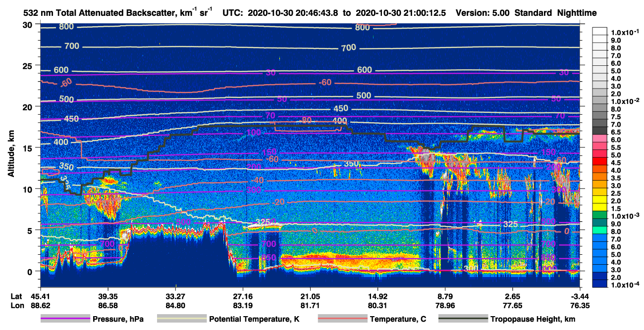Click latitude value 21.05
Image resolution: width=644 pixels, height=330 pixels.
[310, 296]
